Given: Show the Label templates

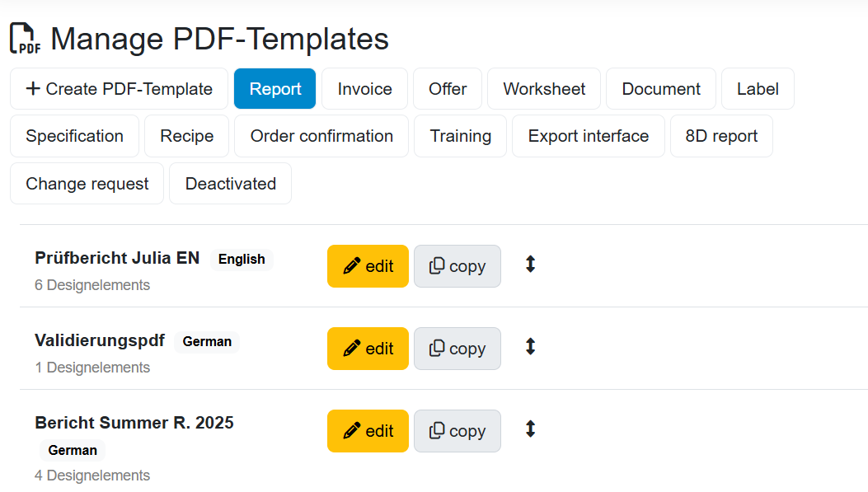Looking at the screenshot, I should pyautogui.click(x=758, y=88).
